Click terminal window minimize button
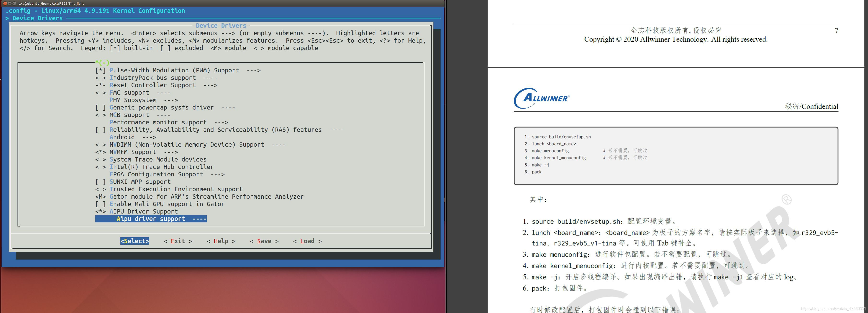 point(10,3)
